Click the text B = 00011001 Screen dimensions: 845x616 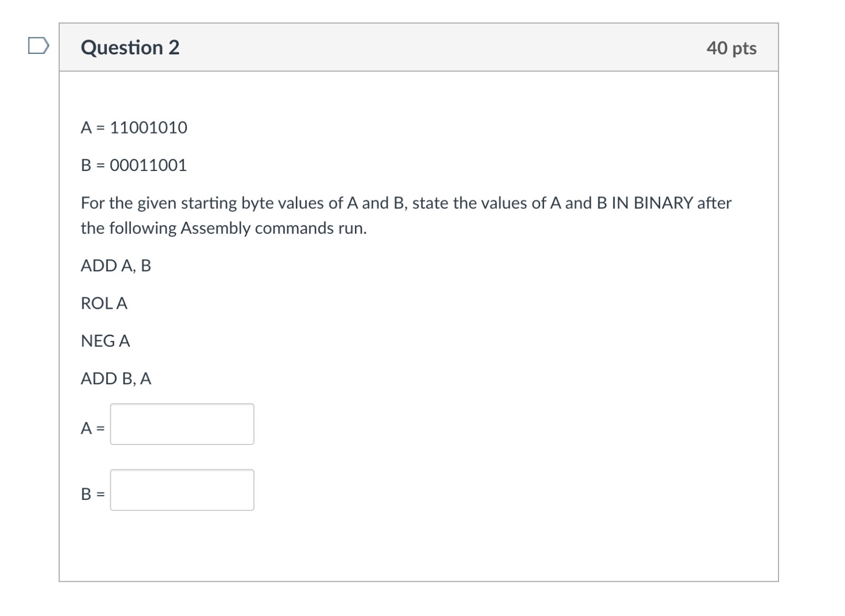tap(133, 165)
